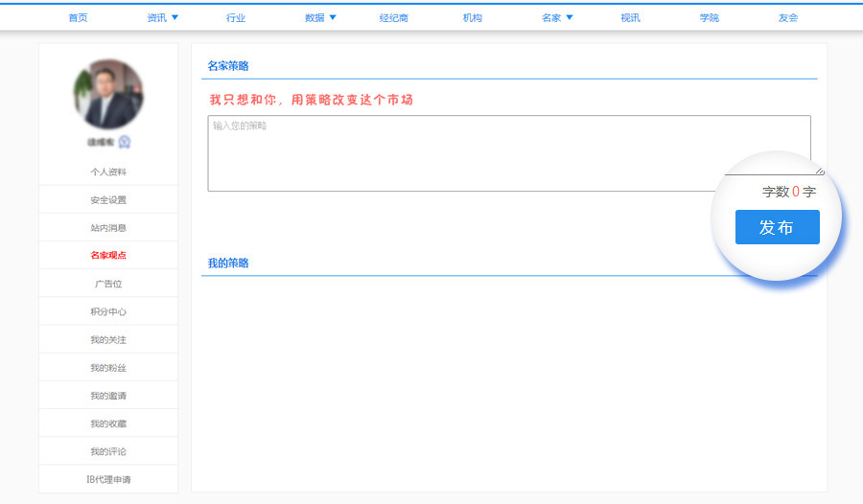Expand the 名家 dropdown arrow
863x504 pixels.
[570, 17]
